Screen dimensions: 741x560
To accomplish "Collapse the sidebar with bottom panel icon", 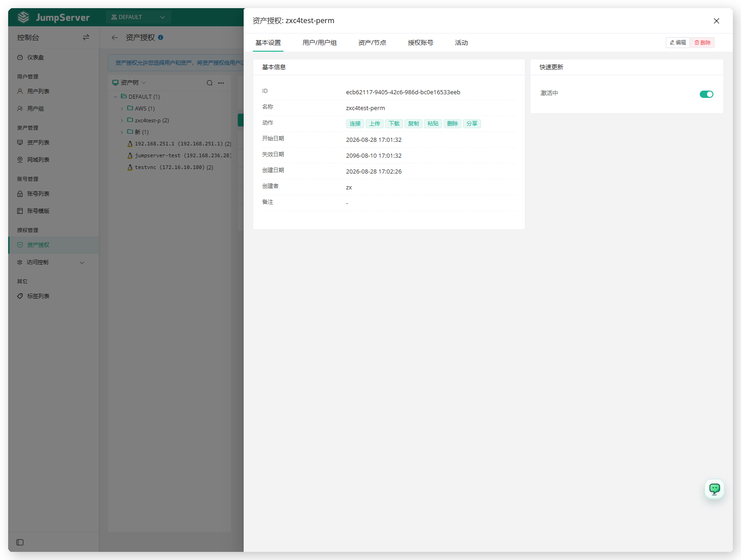I will (20, 542).
